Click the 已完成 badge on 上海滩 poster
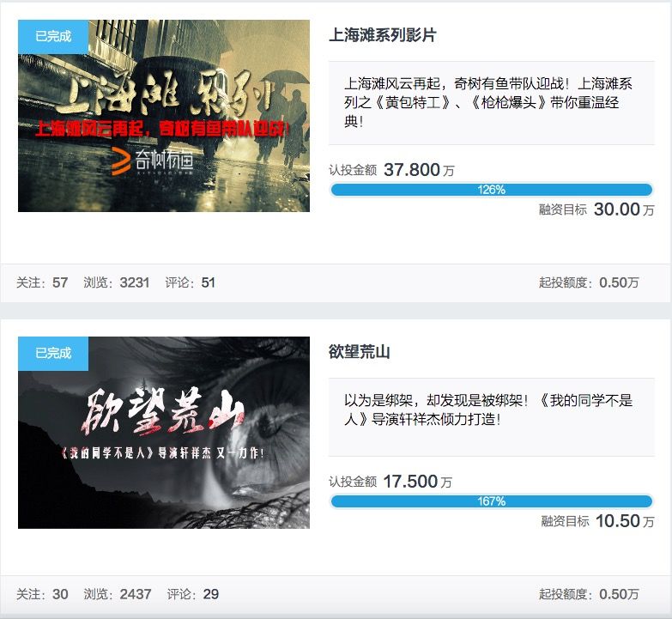 point(53,36)
